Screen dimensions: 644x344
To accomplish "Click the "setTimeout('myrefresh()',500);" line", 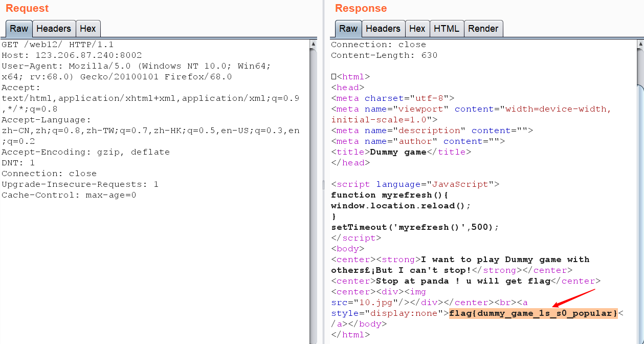I will point(415,227).
